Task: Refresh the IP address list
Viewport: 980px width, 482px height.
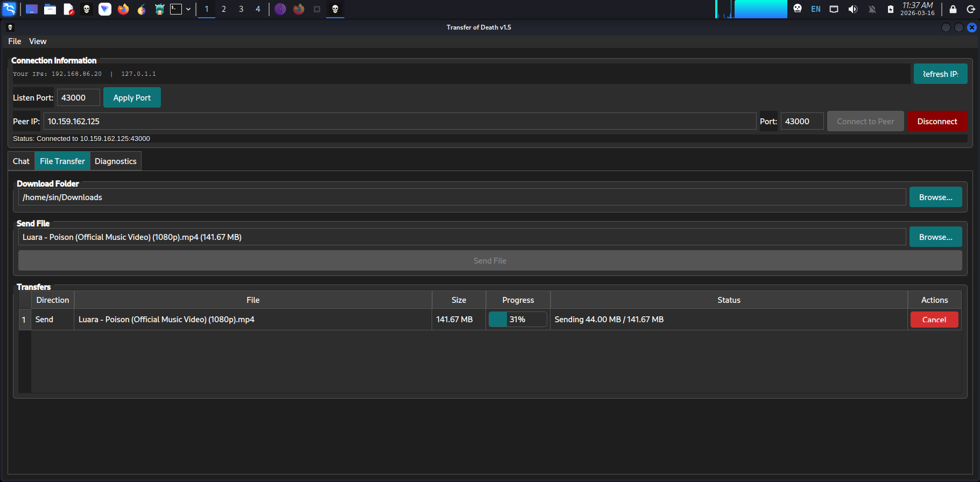Action: (x=940, y=74)
